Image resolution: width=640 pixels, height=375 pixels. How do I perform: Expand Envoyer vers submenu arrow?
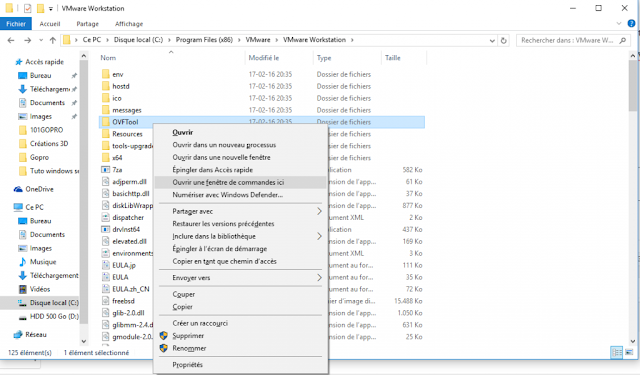(319, 278)
